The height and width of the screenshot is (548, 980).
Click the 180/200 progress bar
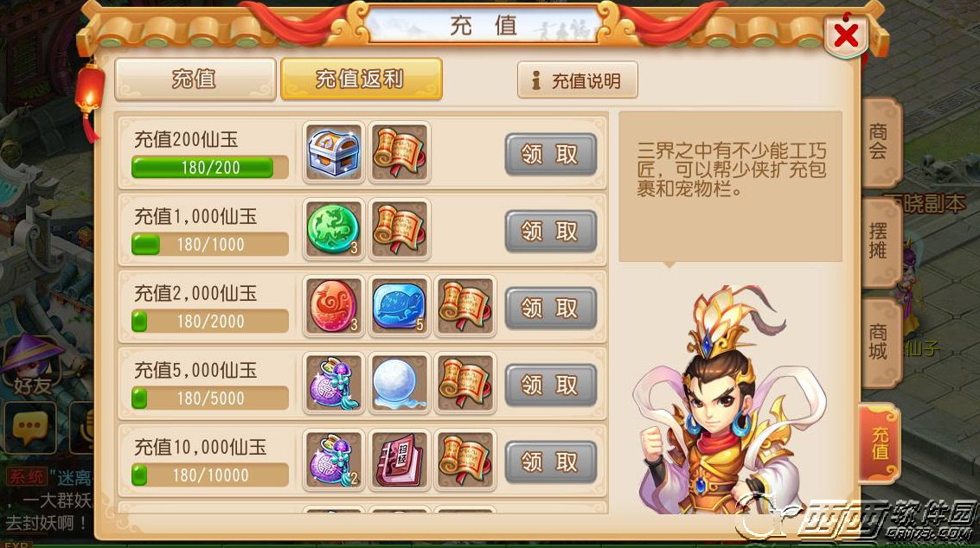click(x=210, y=168)
